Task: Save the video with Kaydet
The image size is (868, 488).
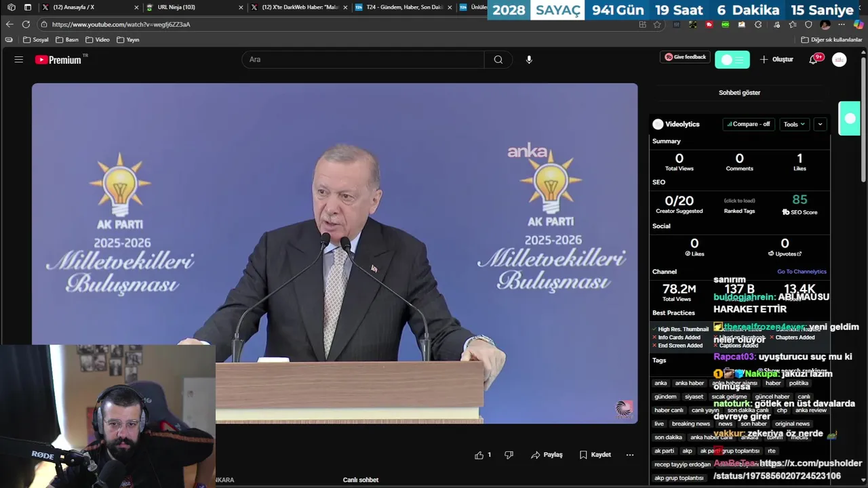Action: click(x=595, y=455)
